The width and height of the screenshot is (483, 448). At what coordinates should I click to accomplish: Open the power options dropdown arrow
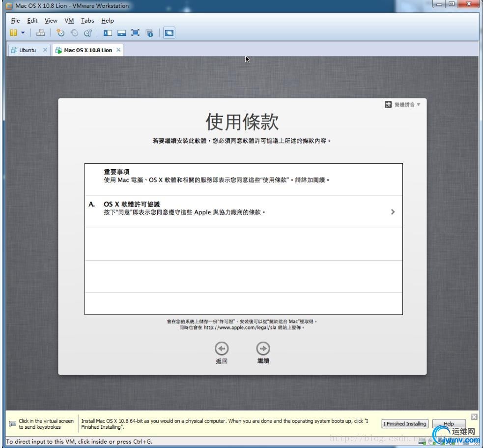23,32
